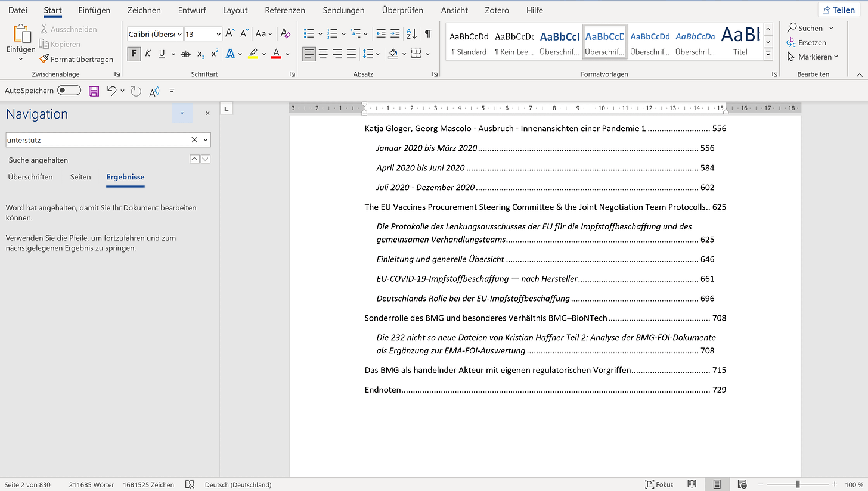Open spelling check icon in status bar
Screen dimensions: 868x491
(190, 484)
